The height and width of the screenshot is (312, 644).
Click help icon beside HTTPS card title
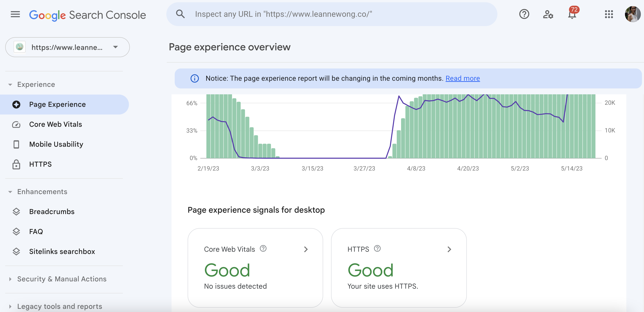pos(377,249)
